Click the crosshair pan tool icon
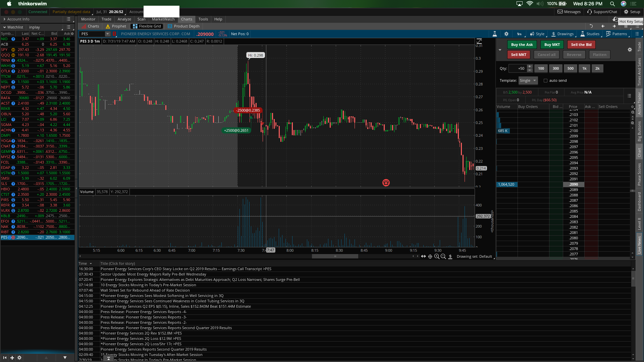The width and height of the screenshot is (644, 362). tap(430, 256)
